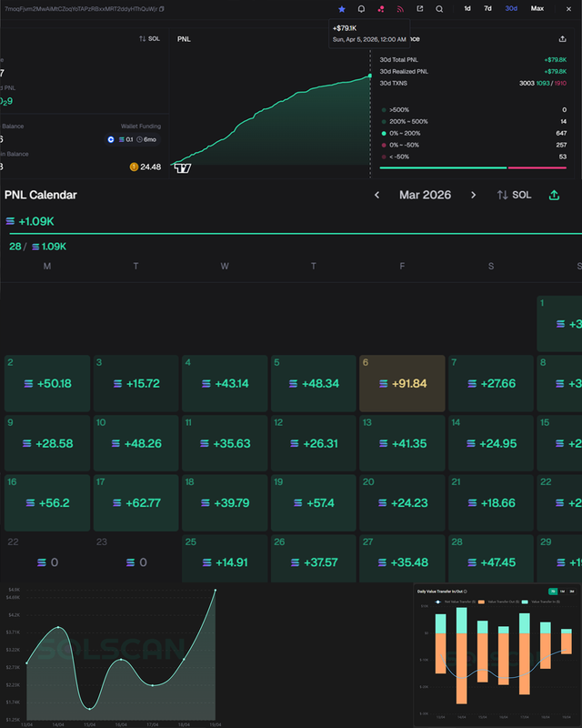The height and width of the screenshot is (728, 582).
Task: Export the PNL Calendar via share icon
Action: (554, 195)
